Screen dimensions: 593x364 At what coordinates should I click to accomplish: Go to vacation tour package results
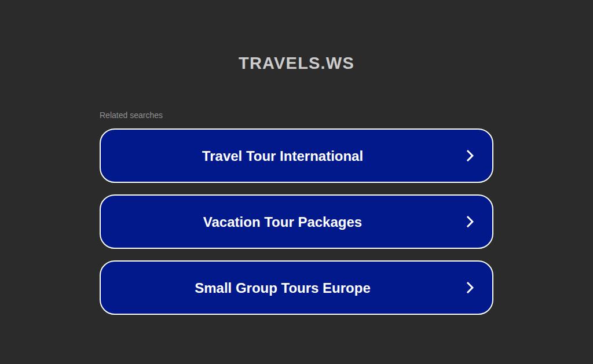click(296, 222)
